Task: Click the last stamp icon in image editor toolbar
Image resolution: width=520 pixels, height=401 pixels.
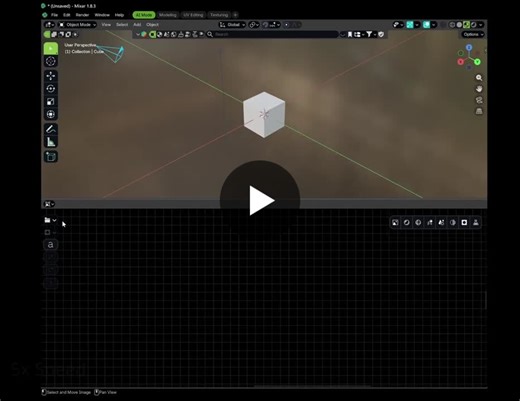Action: pyautogui.click(x=476, y=223)
